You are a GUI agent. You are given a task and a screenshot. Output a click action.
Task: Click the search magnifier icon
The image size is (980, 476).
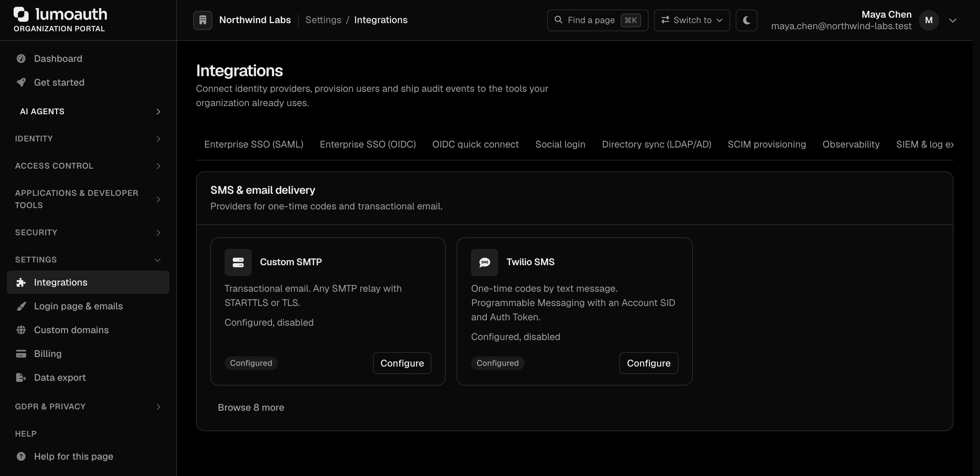558,20
